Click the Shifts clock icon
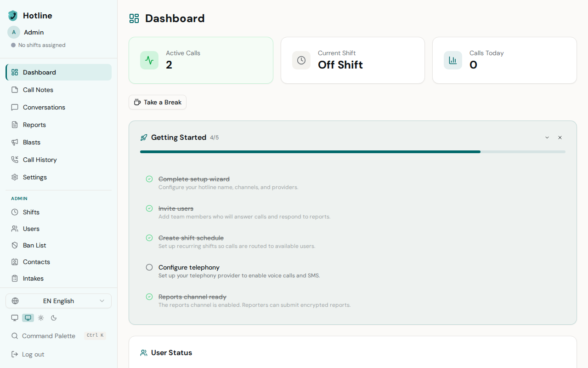The image size is (588, 368). tap(14, 212)
